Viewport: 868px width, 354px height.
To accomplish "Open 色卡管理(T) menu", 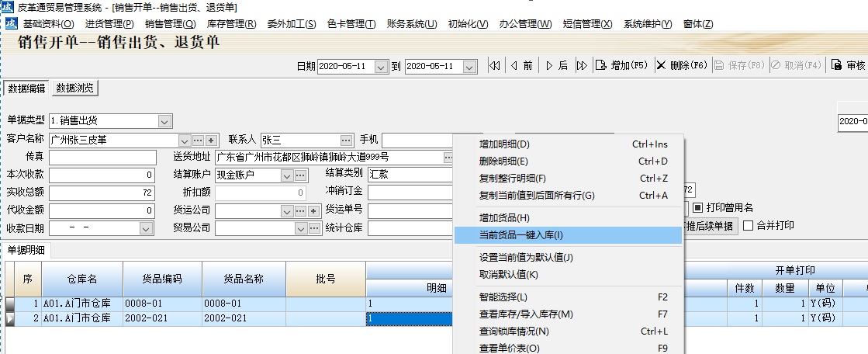I will tap(351, 24).
